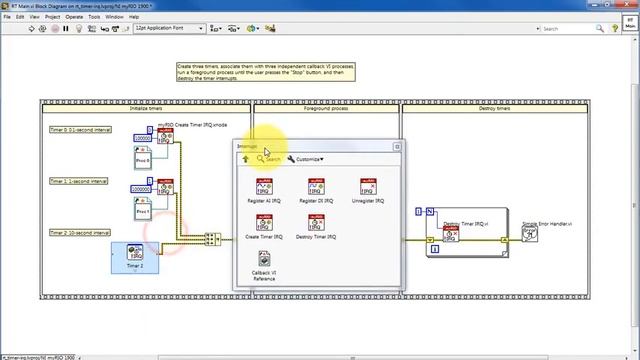
Task: Click the Timer 0: 0.1-second interval label
Action: (80, 130)
